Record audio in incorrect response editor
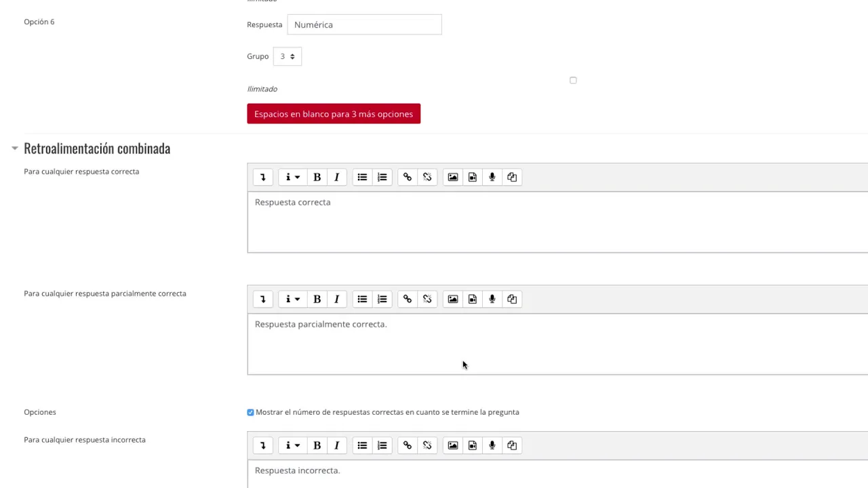 (x=492, y=445)
